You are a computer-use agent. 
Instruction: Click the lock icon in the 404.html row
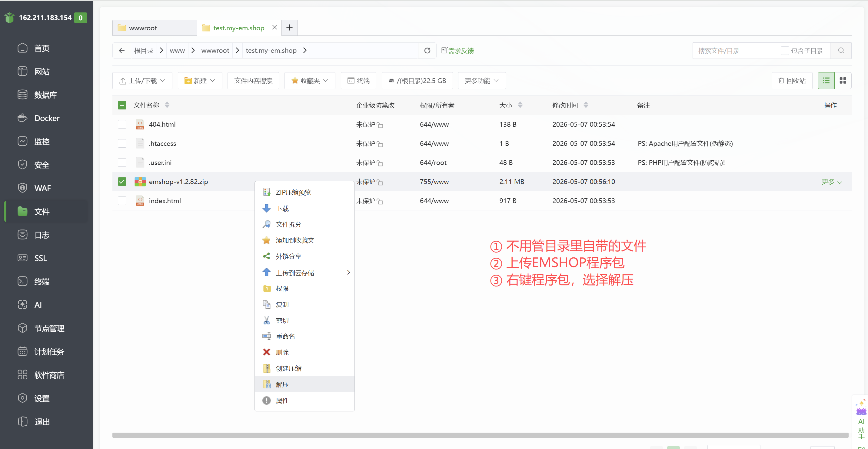380,125
